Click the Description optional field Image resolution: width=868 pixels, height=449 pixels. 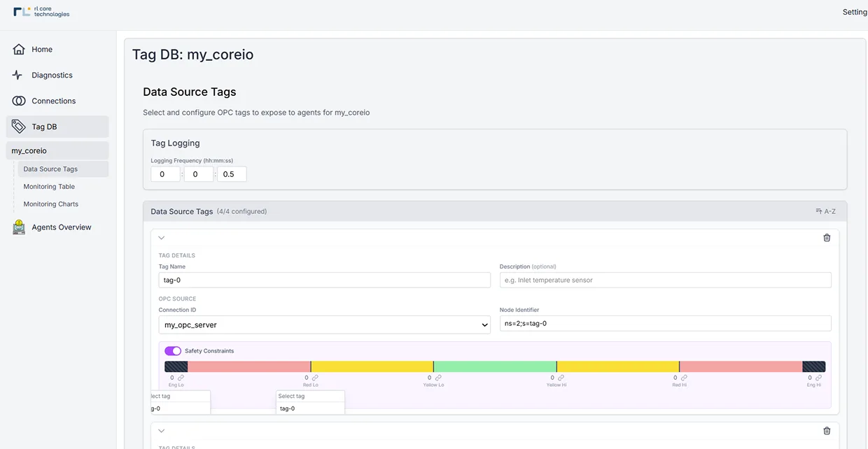click(x=666, y=280)
